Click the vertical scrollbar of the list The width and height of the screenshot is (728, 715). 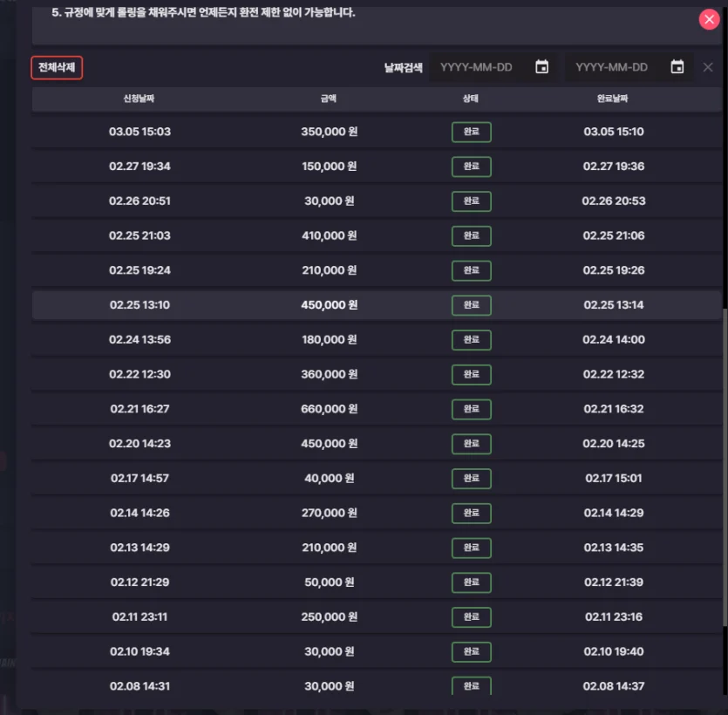(725, 466)
